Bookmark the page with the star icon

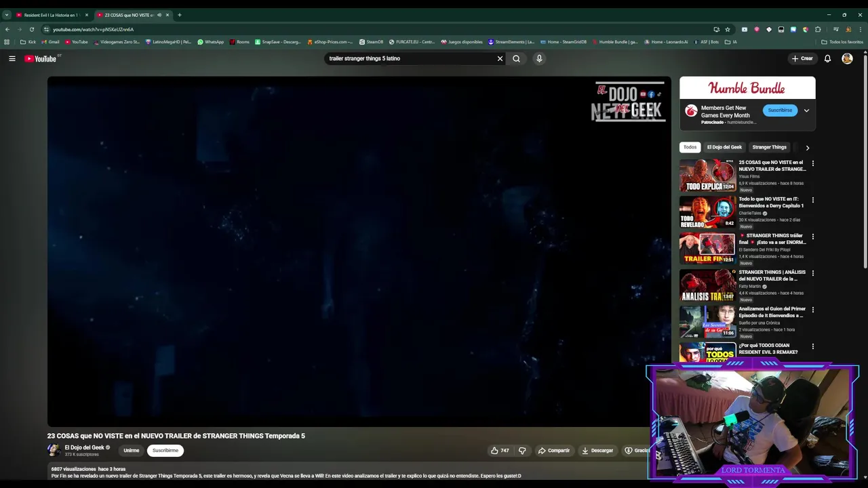(728, 30)
